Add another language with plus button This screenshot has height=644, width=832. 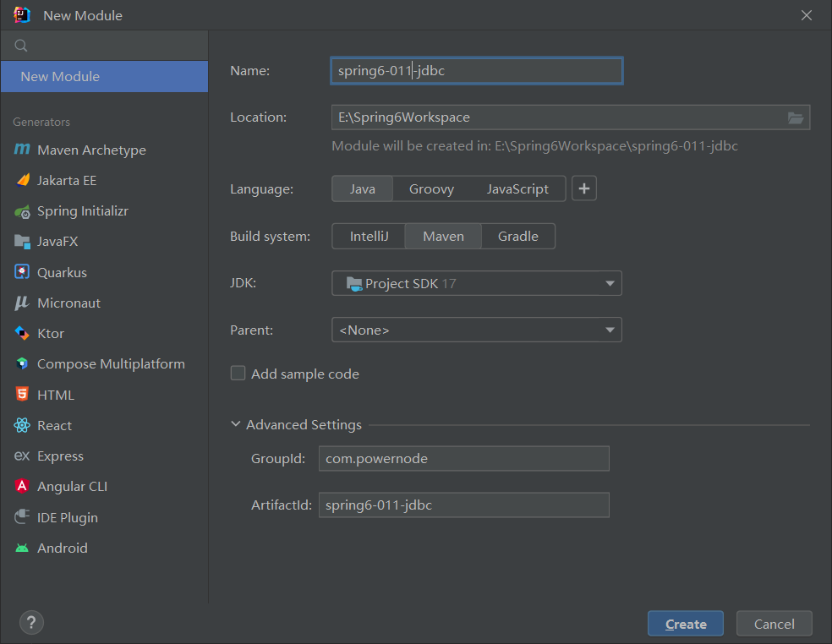584,188
